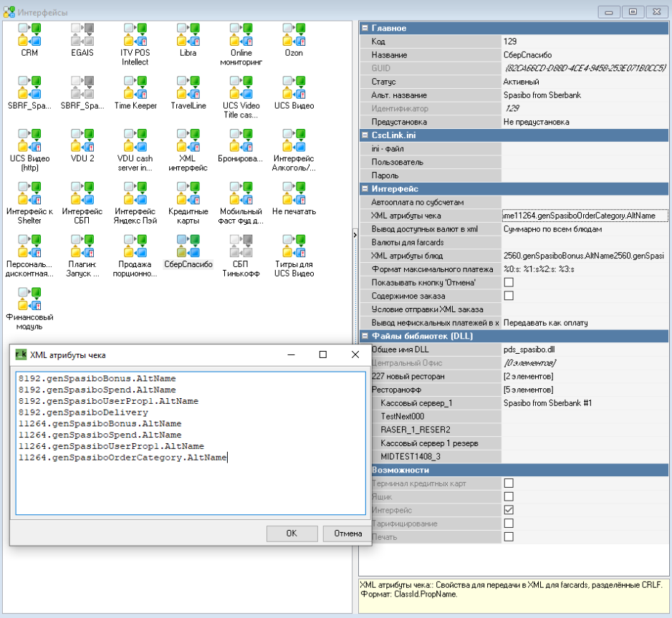
Task: Collapse the Файлы библиотек (DLL) section
Action: click(365, 336)
